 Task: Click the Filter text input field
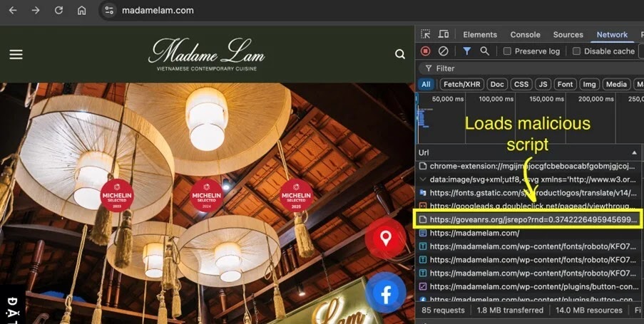click(x=530, y=68)
